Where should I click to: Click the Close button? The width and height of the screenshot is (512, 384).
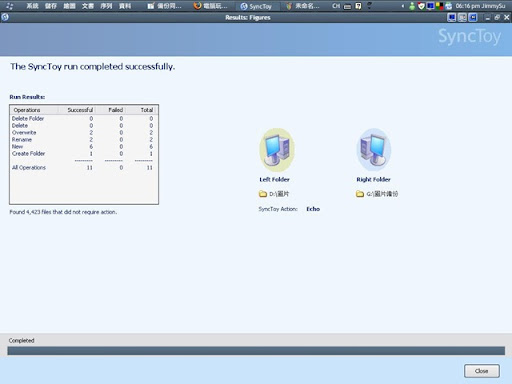(x=482, y=371)
